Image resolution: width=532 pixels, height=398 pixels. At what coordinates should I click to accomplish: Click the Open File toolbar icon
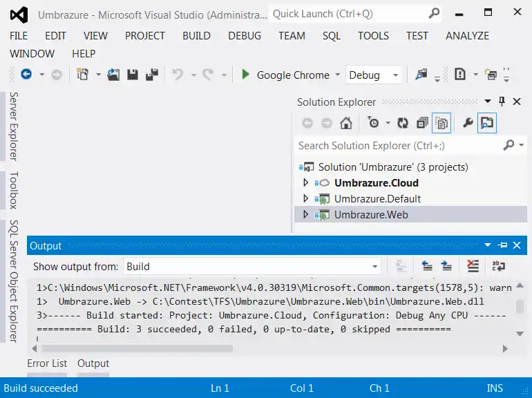coord(113,75)
